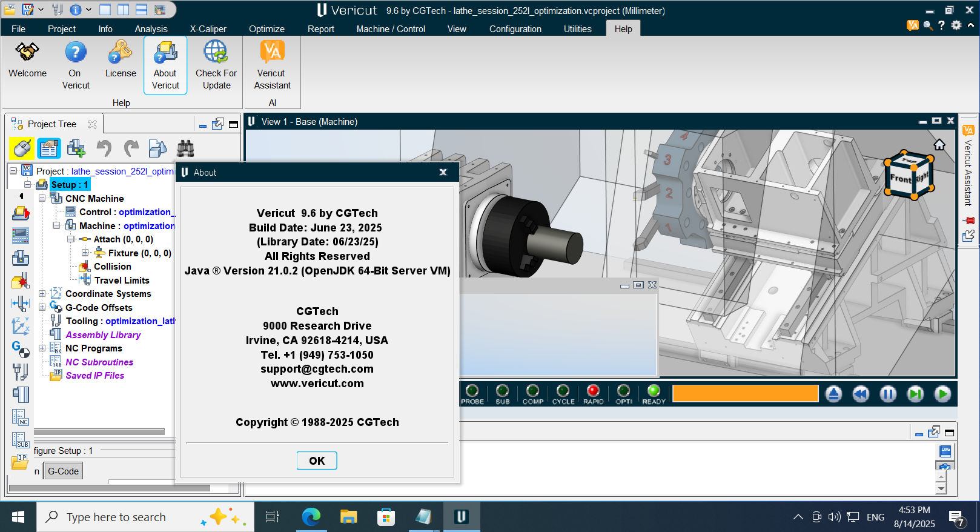Open On Vericut help
Viewport: 980px width, 532px height.
76,66
